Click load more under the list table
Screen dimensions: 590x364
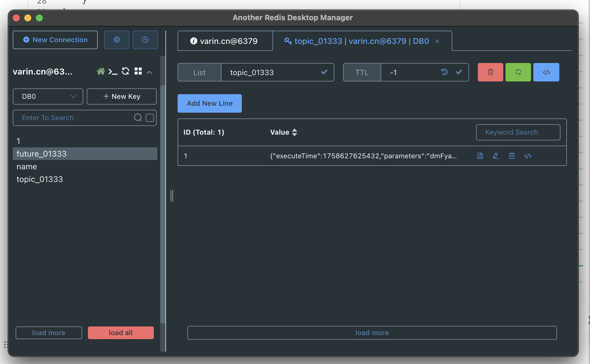(x=372, y=333)
